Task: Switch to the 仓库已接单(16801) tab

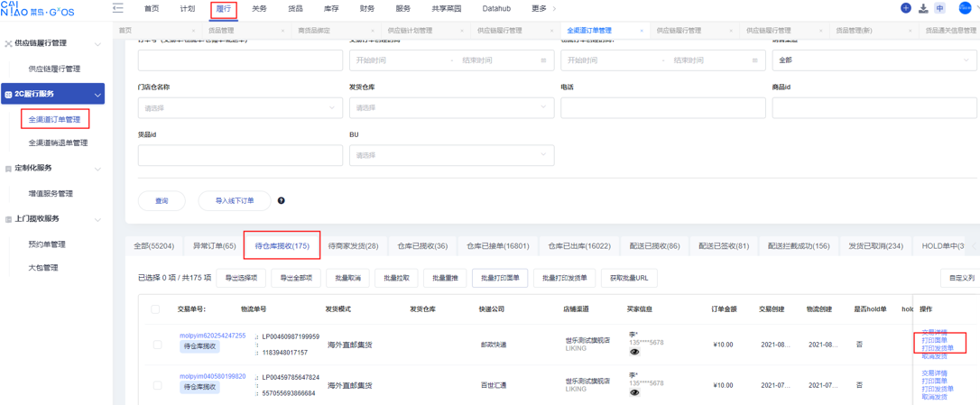Action: pyautogui.click(x=497, y=245)
